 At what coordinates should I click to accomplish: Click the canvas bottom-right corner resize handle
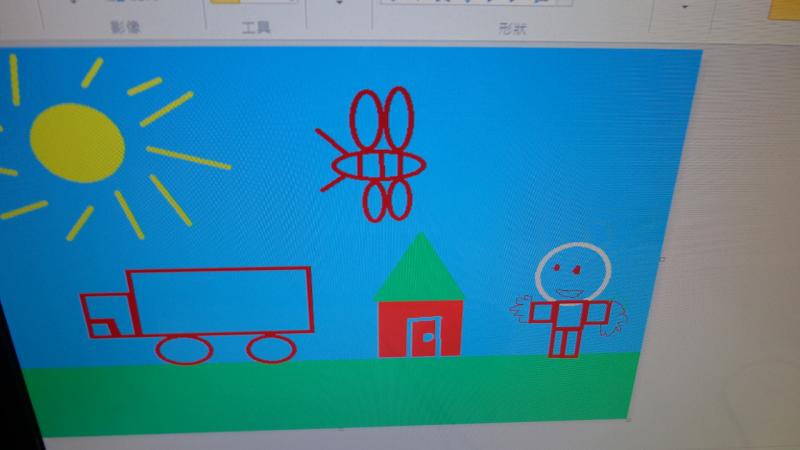(x=629, y=419)
